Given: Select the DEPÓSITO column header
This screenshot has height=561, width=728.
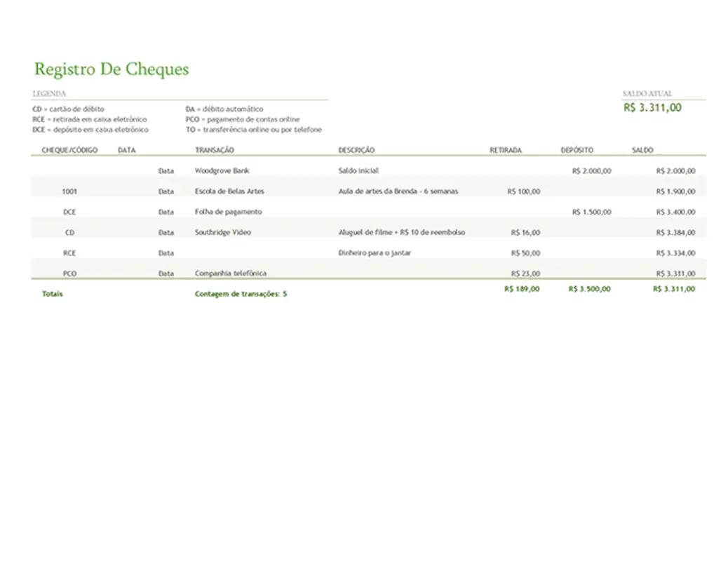Looking at the screenshot, I should [x=577, y=149].
